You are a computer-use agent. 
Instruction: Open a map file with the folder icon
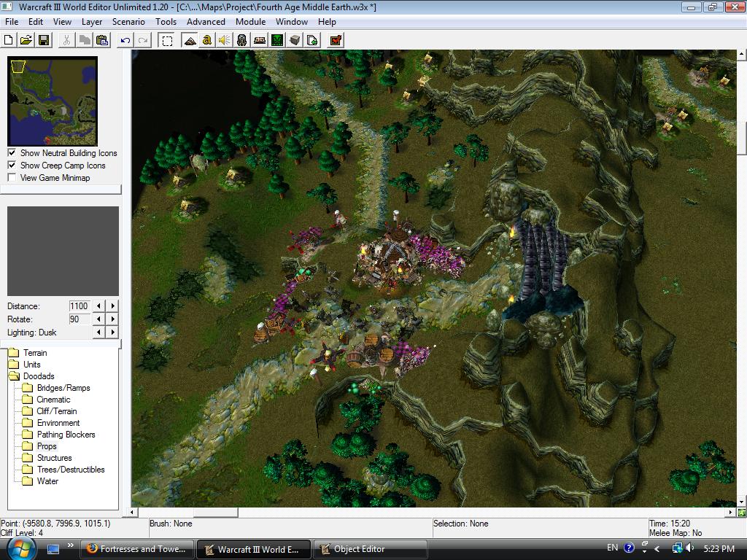pyautogui.click(x=26, y=41)
